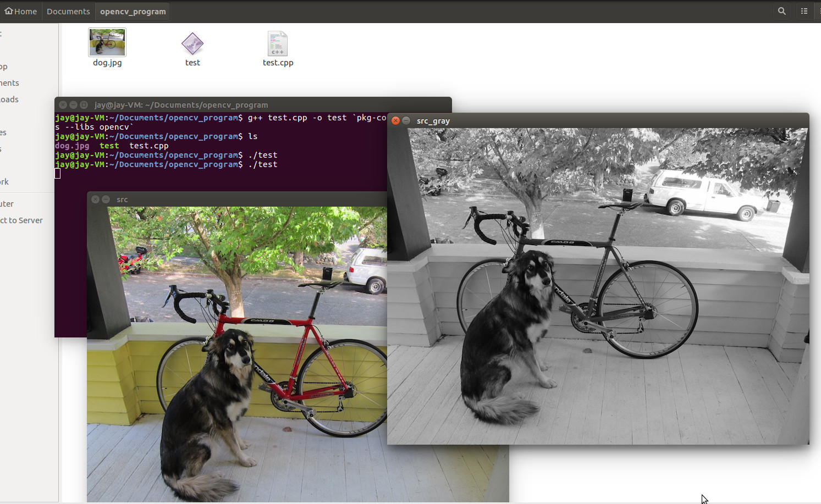This screenshot has height=504, width=821.
Task: Select the test executable file
Action: pyautogui.click(x=192, y=42)
